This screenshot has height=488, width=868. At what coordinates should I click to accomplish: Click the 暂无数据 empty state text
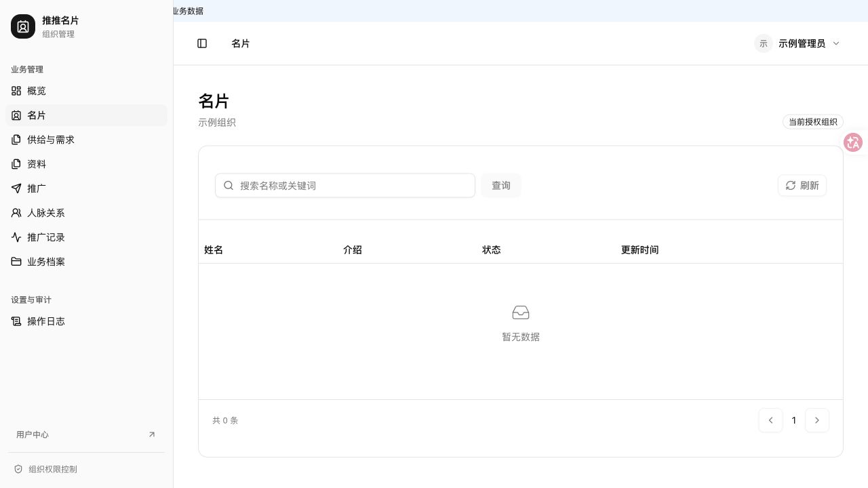[x=521, y=337]
